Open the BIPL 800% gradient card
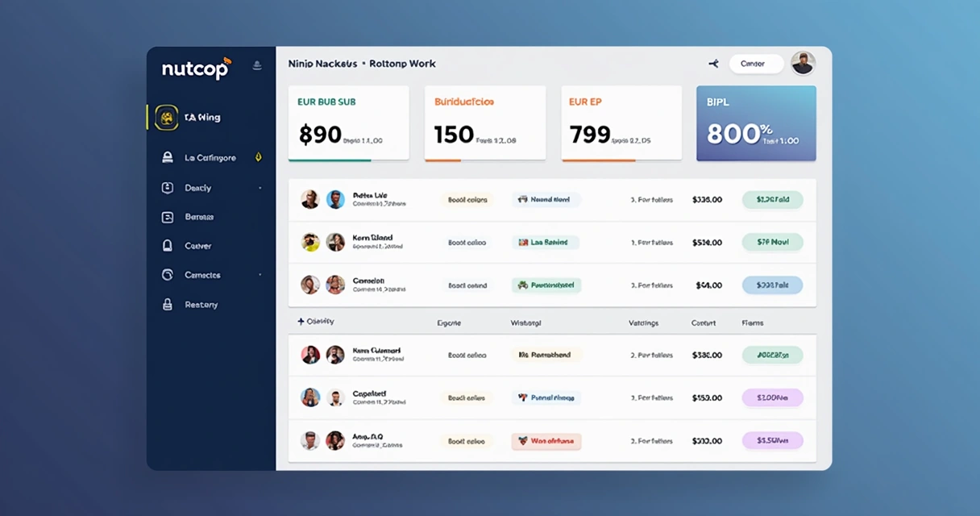Screen dimensions: 980x516 pyautogui.click(x=756, y=123)
